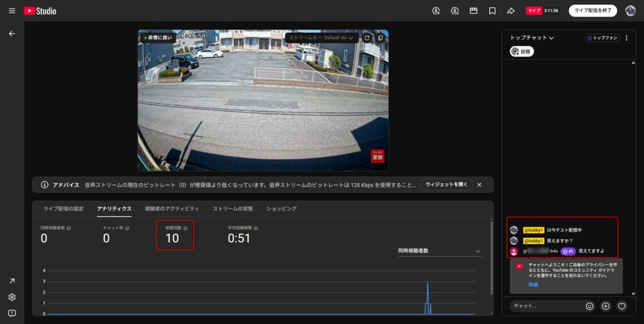Click the red 登録 subscribe badge on video
This screenshot has height=324, width=644.
coord(377,156)
